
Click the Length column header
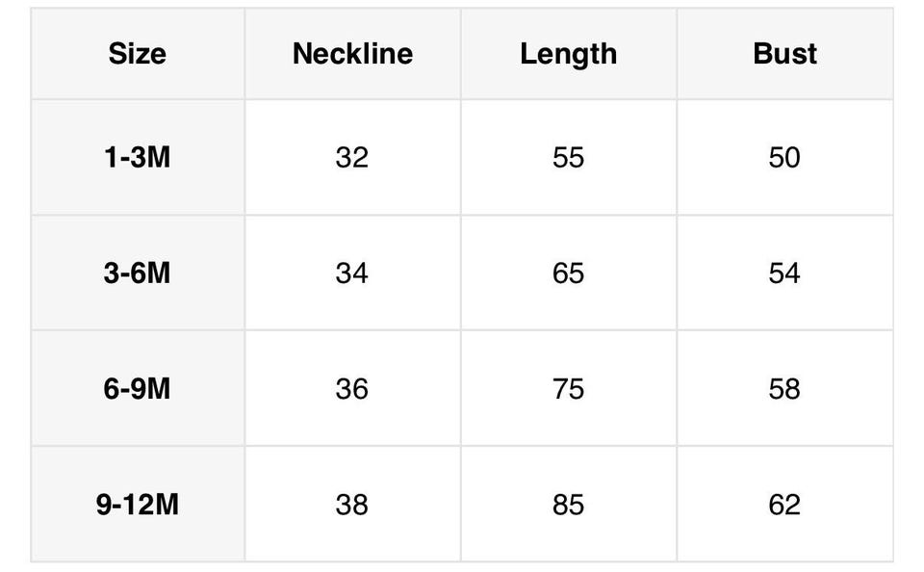click(568, 54)
